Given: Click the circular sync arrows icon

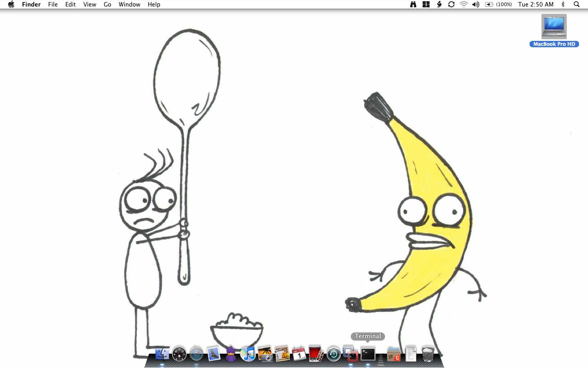Looking at the screenshot, I should tap(451, 4).
